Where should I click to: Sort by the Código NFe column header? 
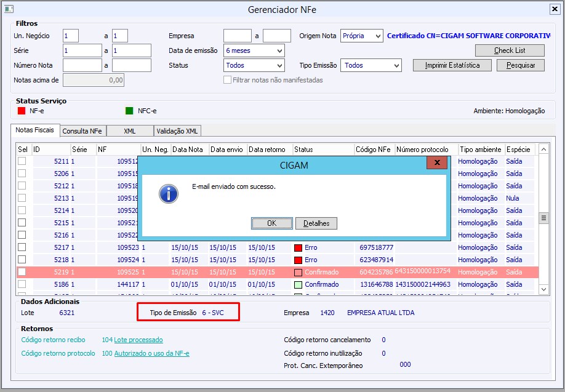pos(375,149)
